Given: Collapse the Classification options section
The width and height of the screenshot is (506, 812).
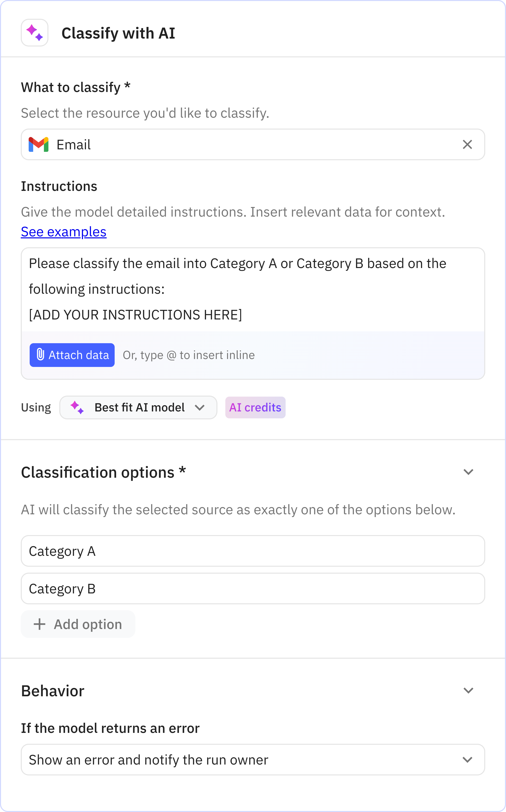Looking at the screenshot, I should (468, 472).
